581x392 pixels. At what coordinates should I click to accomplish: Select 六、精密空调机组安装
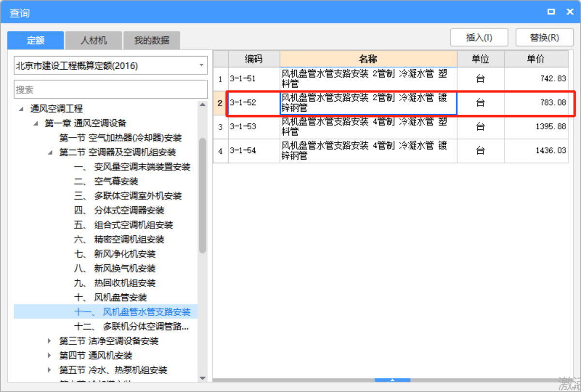119,240
